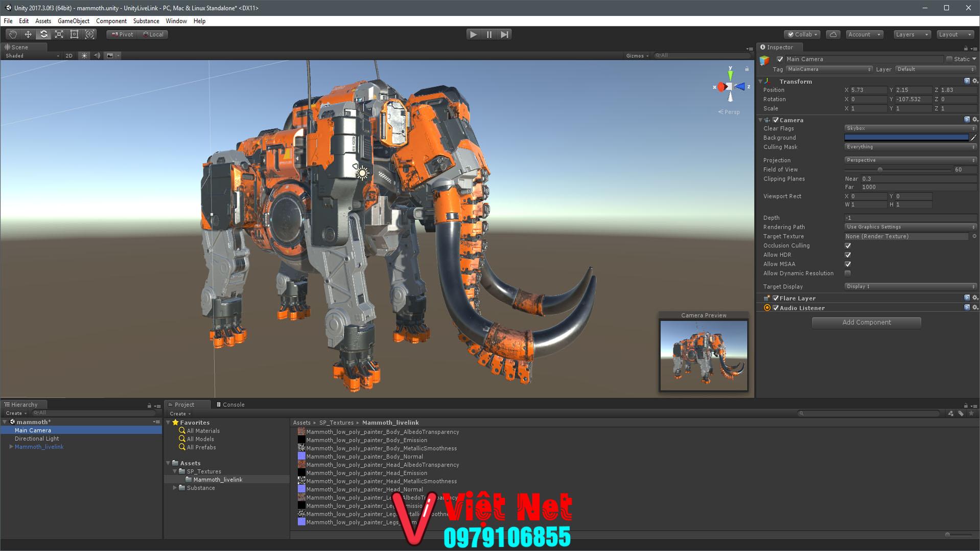This screenshot has height=551, width=980.
Task: Expand Mammoth_livelink in Hierarchy
Action: 11,447
